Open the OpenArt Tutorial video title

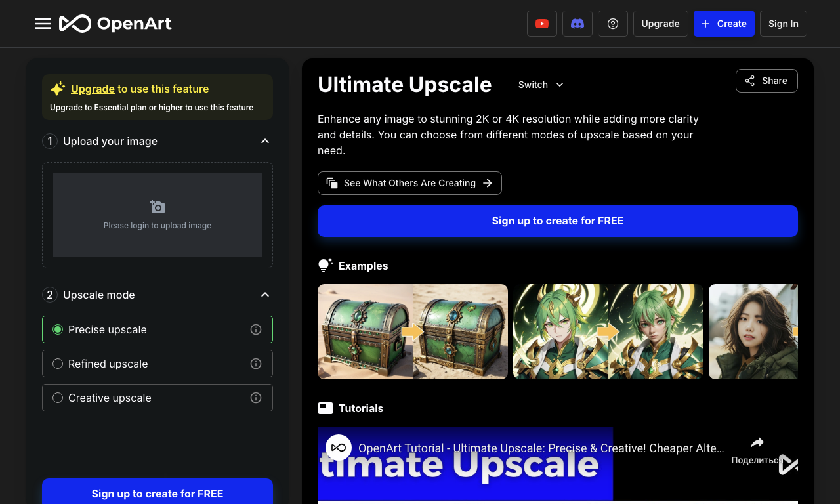(x=541, y=448)
